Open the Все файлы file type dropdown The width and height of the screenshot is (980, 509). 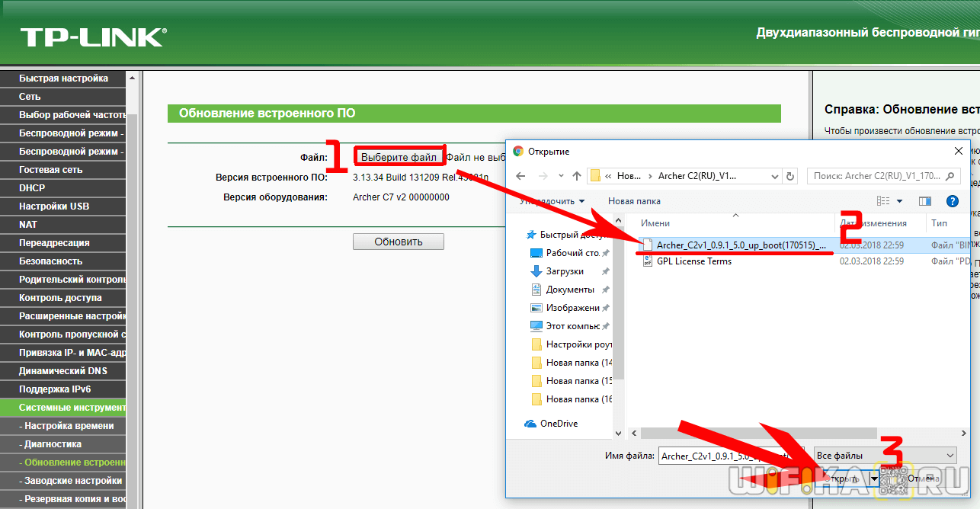point(885,456)
